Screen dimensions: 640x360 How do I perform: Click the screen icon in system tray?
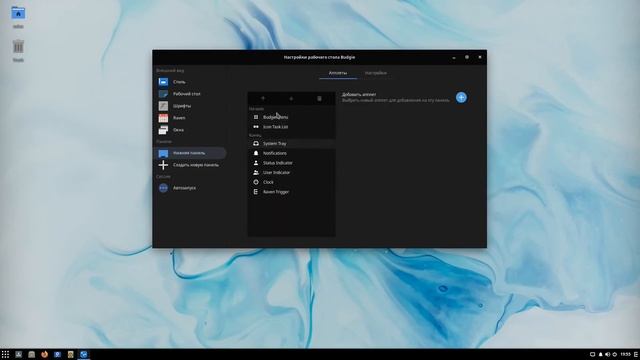(592, 354)
